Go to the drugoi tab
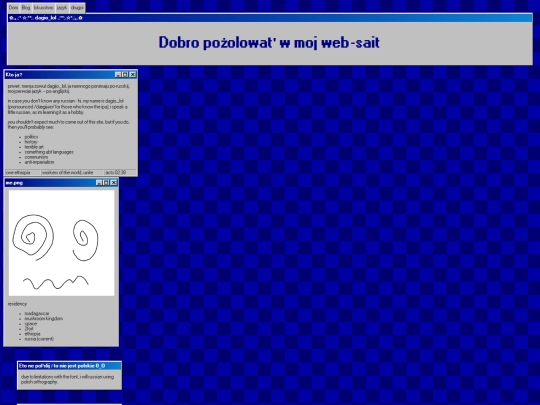540x405 pixels. (x=77, y=8)
